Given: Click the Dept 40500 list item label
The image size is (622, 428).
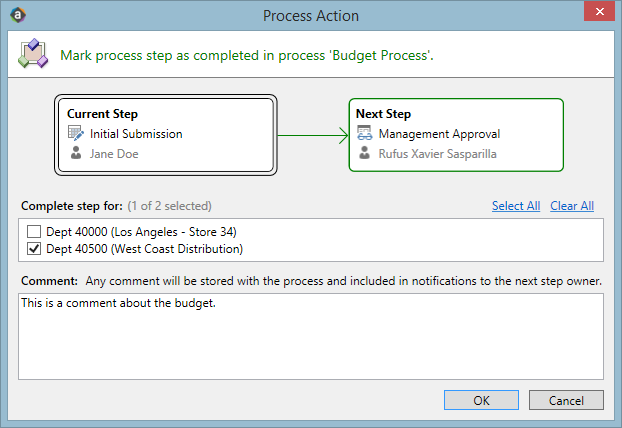Looking at the screenshot, I should point(144,249).
